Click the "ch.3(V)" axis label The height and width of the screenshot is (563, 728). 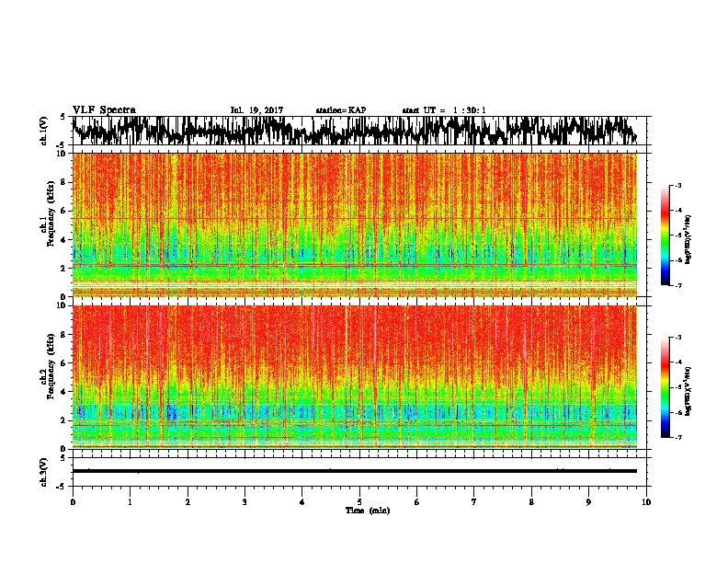click(44, 472)
